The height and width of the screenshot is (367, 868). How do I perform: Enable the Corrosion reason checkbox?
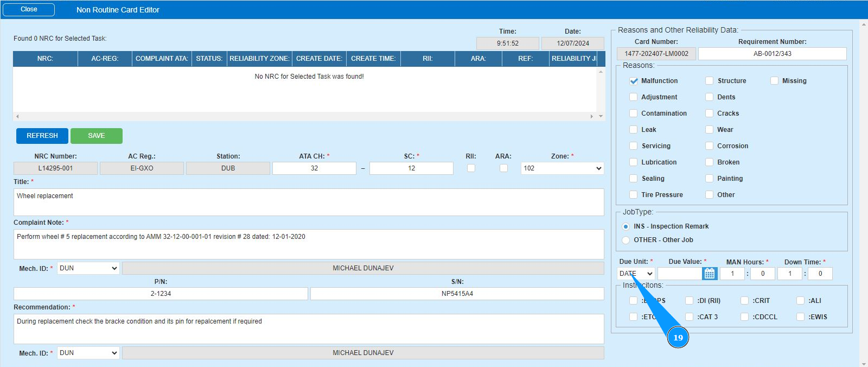click(x=709, y=146)
